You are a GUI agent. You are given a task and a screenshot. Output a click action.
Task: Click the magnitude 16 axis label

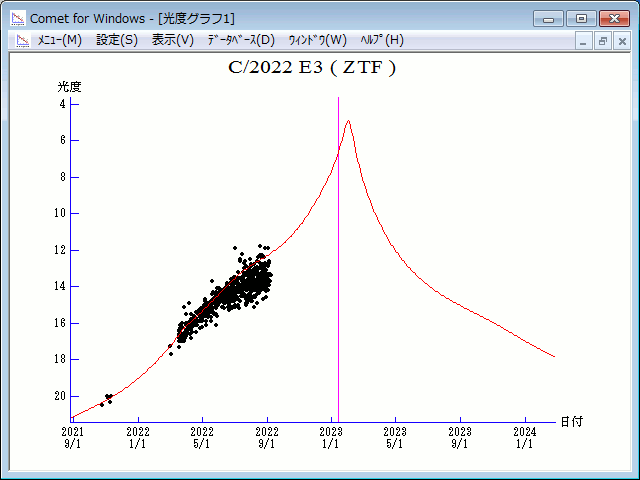tap(60, 323)
